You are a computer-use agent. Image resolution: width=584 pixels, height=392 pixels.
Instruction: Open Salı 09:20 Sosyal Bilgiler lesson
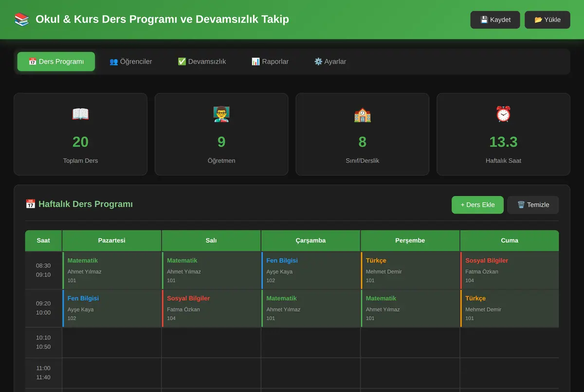[x=211, y=308]
